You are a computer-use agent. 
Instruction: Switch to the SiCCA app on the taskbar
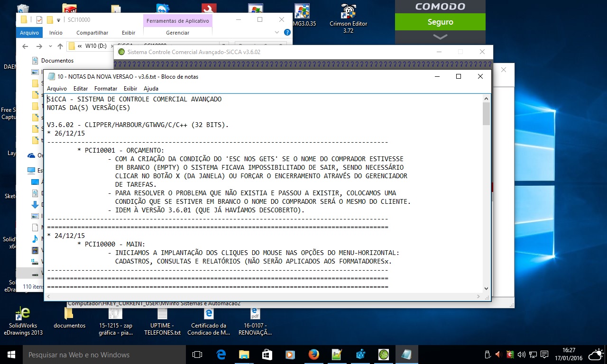383,355
